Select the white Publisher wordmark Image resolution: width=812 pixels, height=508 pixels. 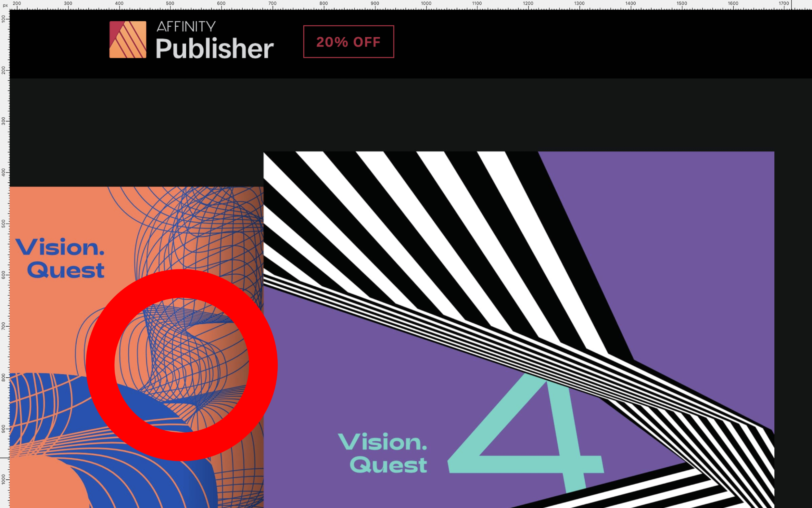pos(214,48)
